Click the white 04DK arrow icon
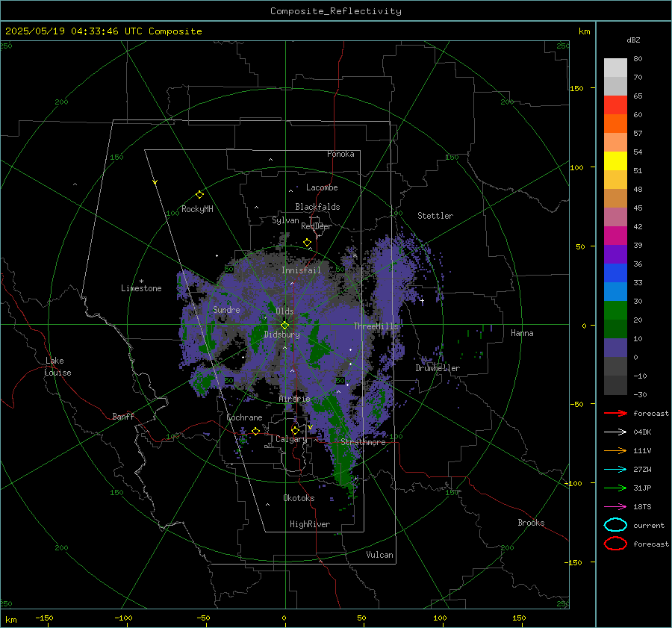The width and height of the screenshot is (672, 628). (x=615, y=432)
